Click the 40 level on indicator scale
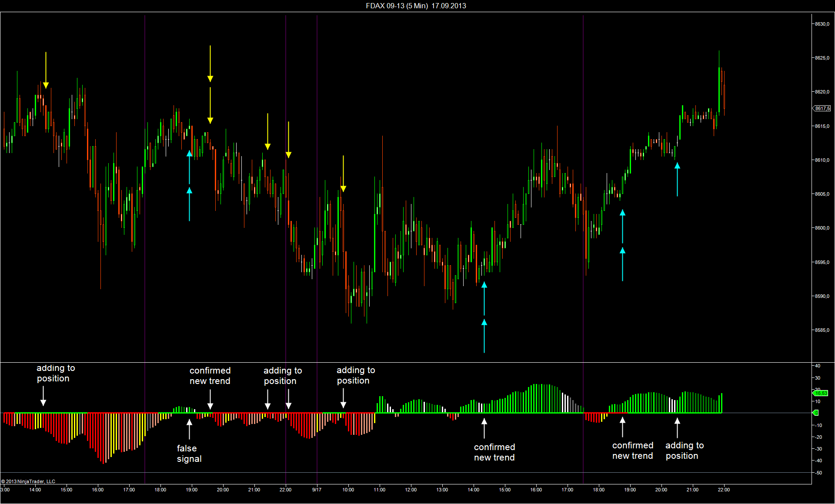 coord(818,366)
